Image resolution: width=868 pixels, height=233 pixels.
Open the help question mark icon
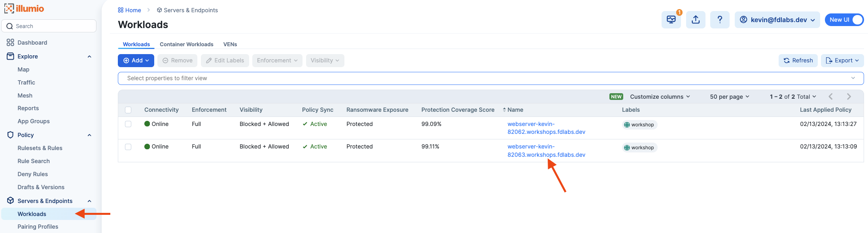(x=720, y=20)
